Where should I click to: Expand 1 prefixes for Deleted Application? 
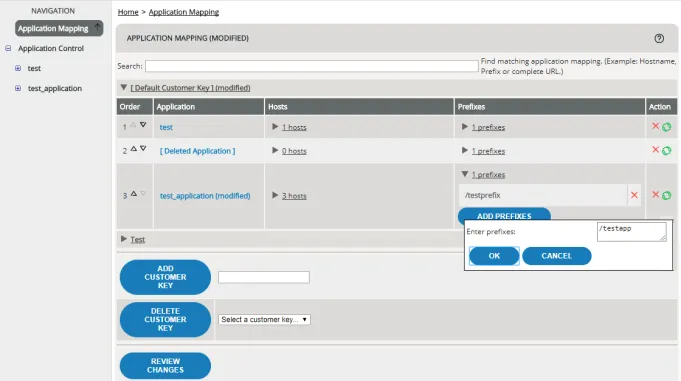(x=465, y=150)
